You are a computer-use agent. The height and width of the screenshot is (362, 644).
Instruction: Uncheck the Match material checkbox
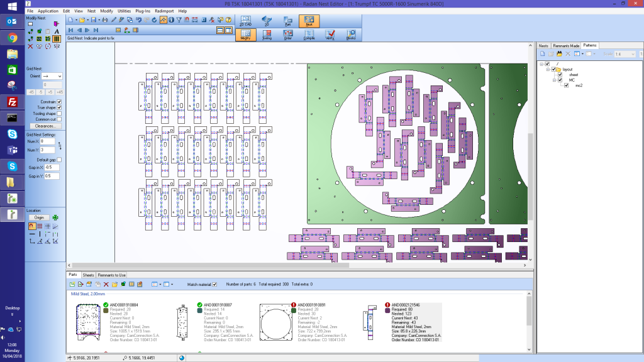point(214,285)
